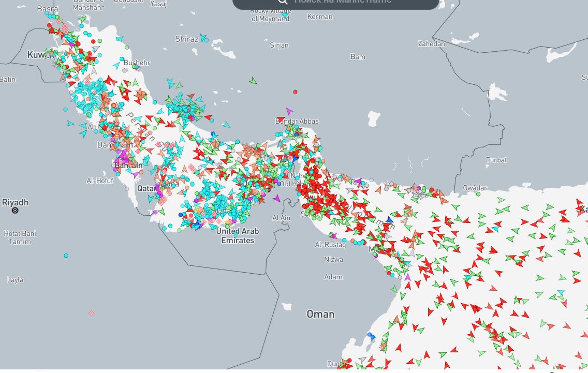588x373 pixels.
Task: Select the green vessel arrow south of Sirjan
Action: pos(253,81)
